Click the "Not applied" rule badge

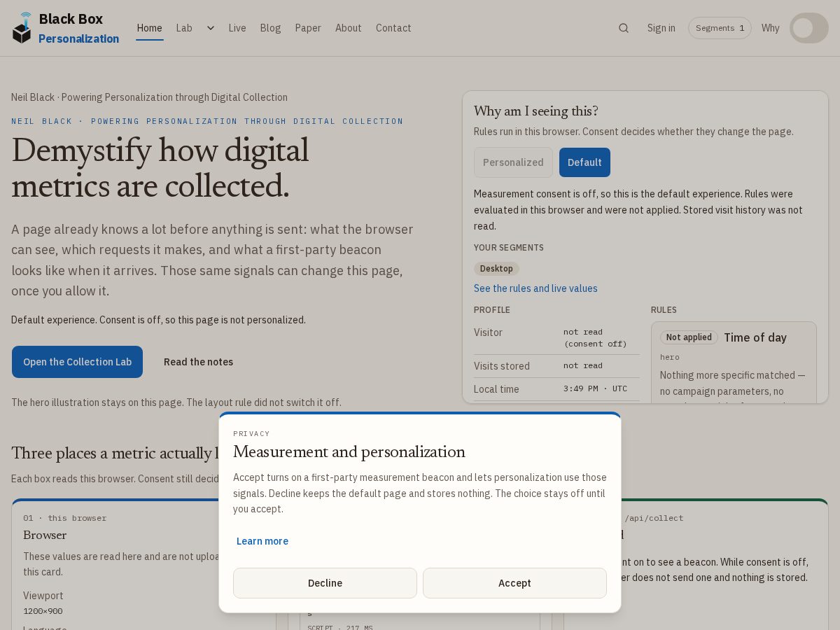click(689, 337)
